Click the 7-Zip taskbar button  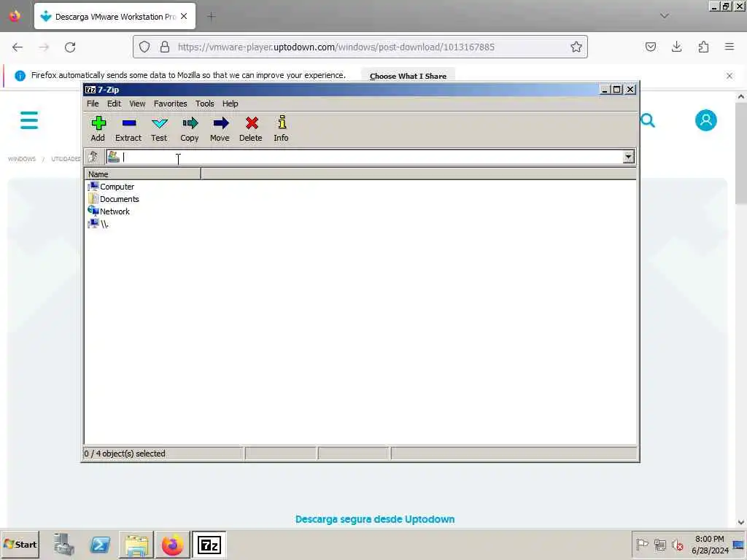(209, 544)
